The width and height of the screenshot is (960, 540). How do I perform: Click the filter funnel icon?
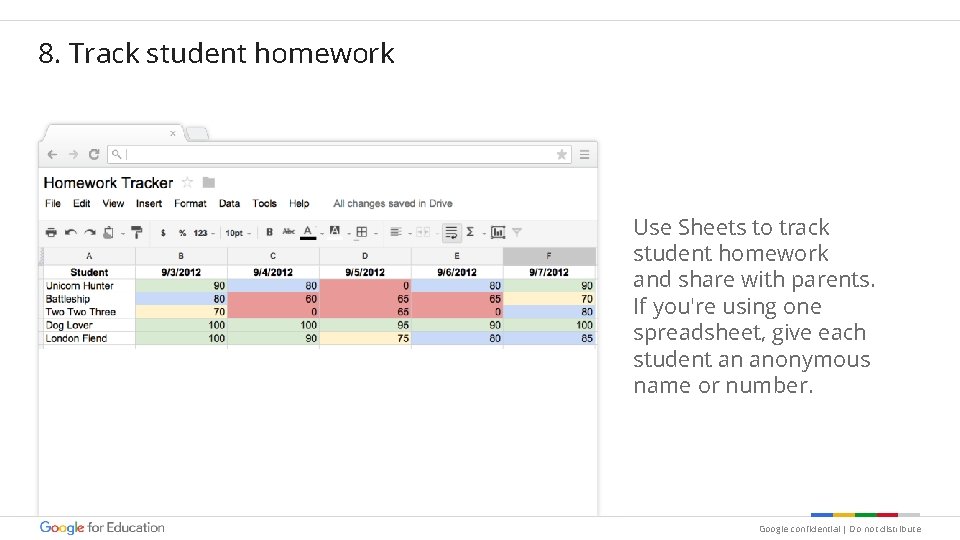click(517, 232)
